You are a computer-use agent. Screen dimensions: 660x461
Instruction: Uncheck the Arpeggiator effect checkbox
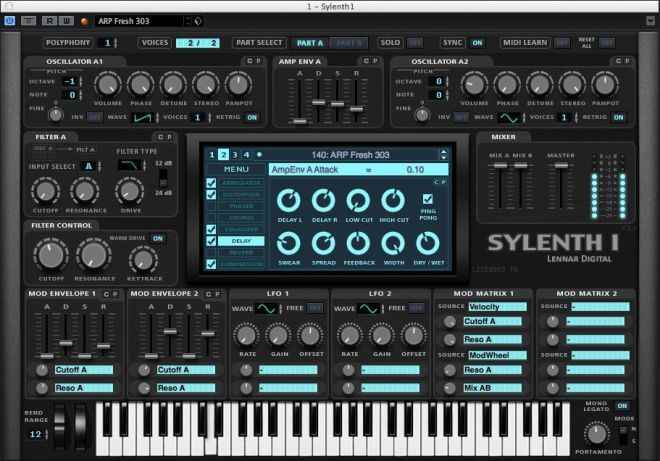[x=211, y=183]
